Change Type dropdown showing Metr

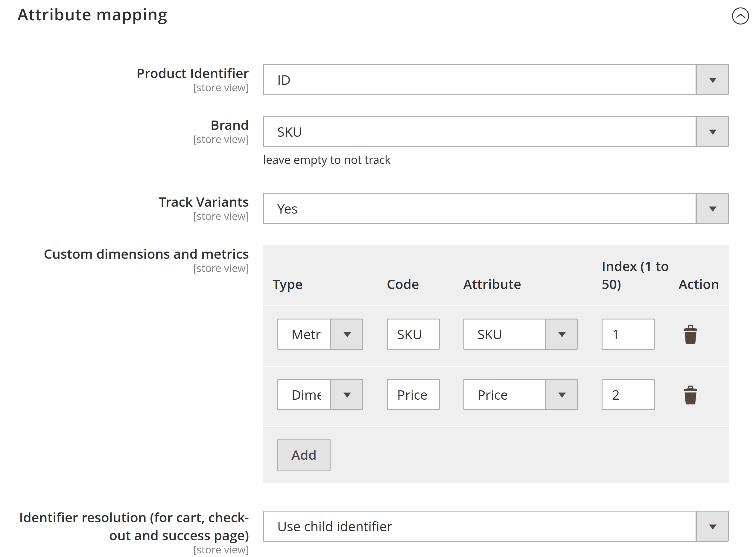[320, 334]
